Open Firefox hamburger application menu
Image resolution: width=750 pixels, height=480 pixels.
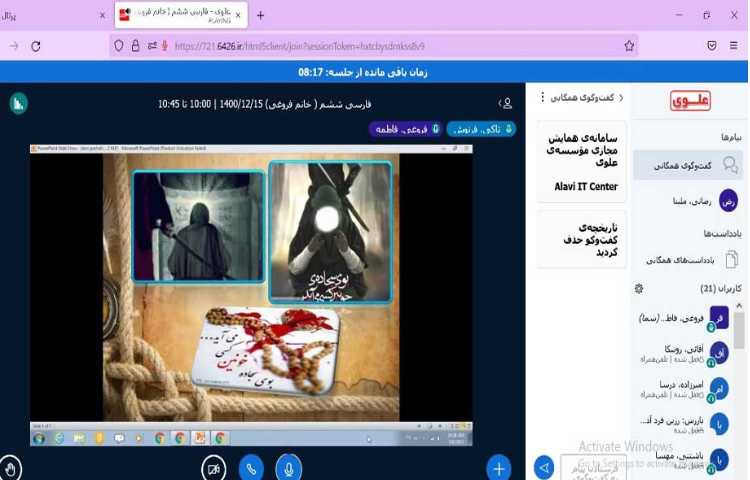coord(734,46)
